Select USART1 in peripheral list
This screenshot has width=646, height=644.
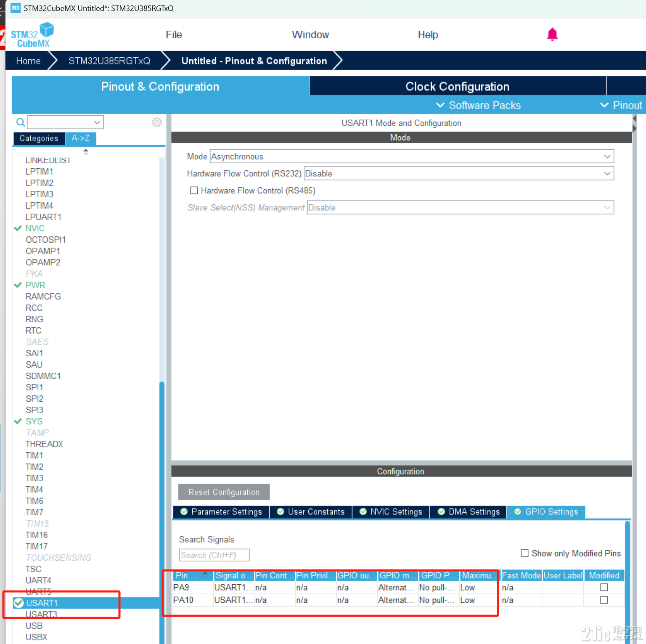42,603
